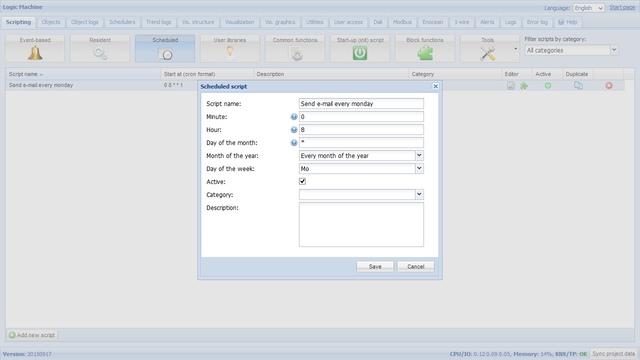Select the Scheduled scripts section

pyautogui.click(x=165, y=49)
